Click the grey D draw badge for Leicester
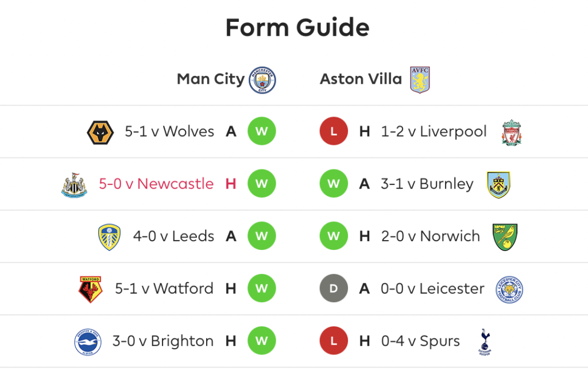Screen dimensions: 588x370 point(334,288)
